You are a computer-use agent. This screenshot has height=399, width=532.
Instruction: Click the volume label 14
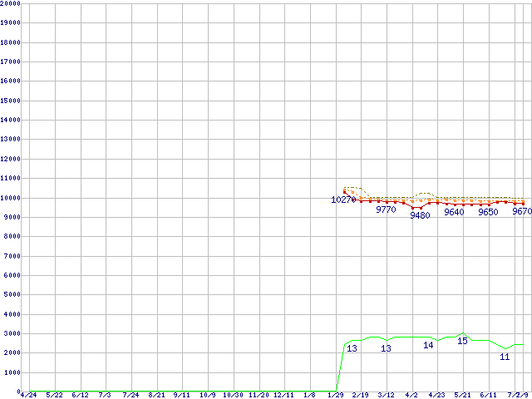pyautogui.click(x=428, y=345)
